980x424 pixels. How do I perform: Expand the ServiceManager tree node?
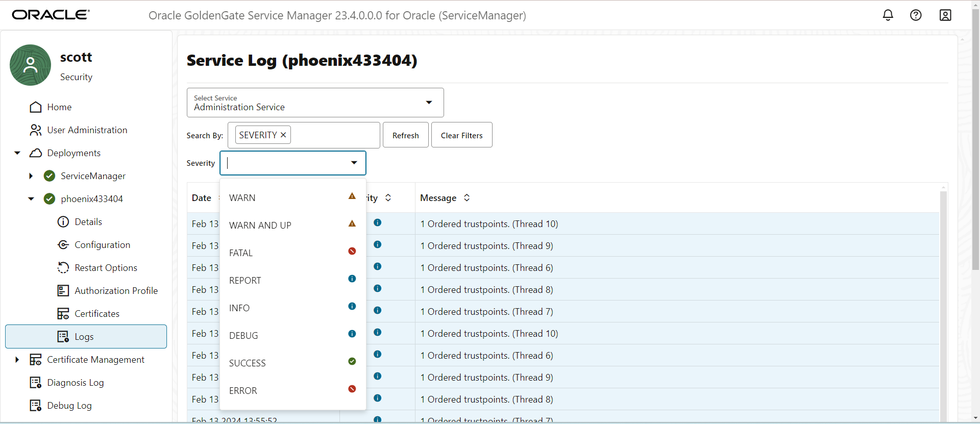pos(31,176)
